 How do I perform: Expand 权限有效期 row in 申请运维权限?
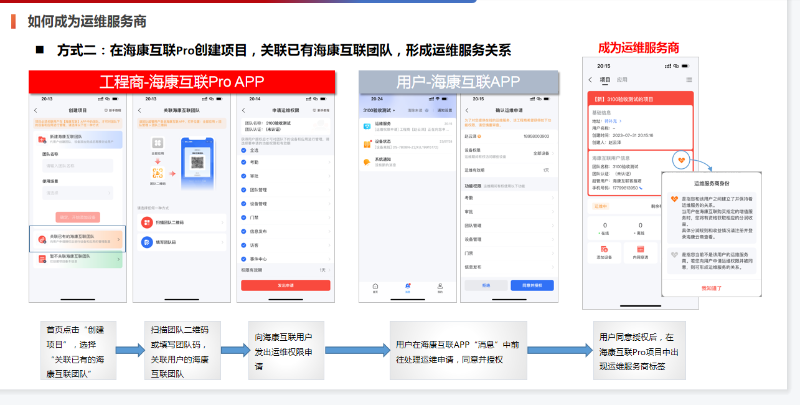tap(286, 270)
